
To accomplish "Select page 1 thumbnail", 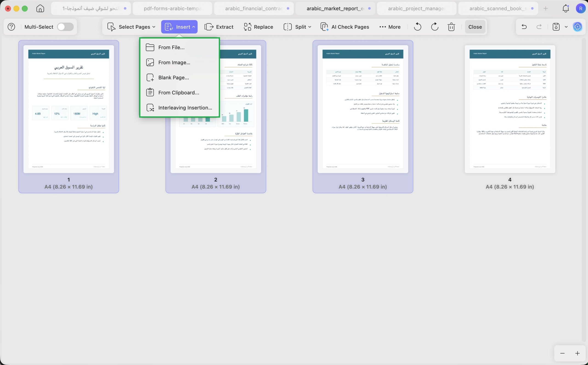I will (x=69, y=109).
